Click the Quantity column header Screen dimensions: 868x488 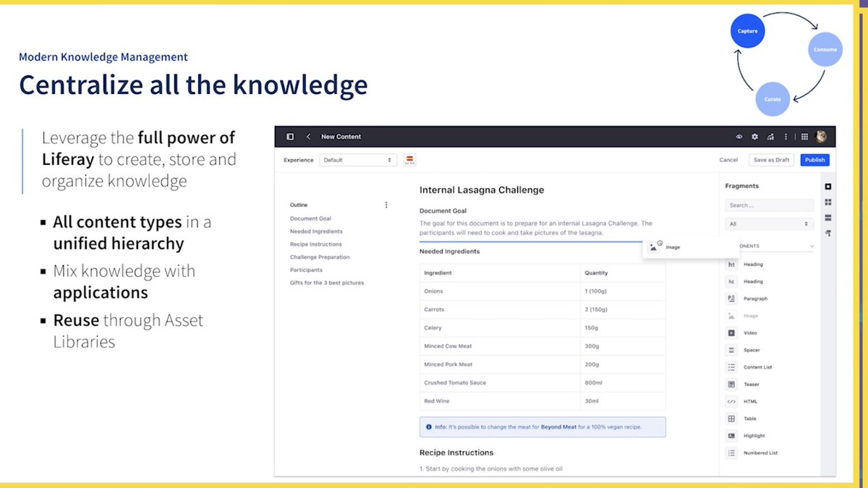pyautogui.click(x=623, y=273)
